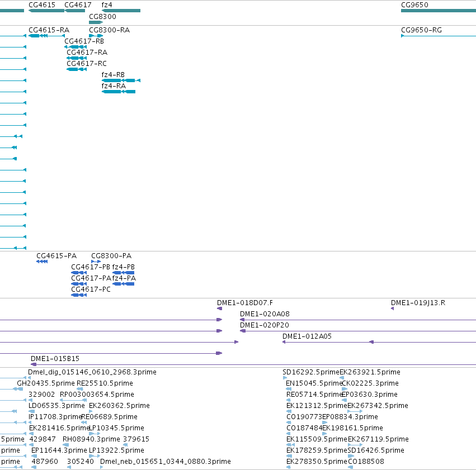
Task: Click EST RE06689.5prime
Action: coord(110,417)
